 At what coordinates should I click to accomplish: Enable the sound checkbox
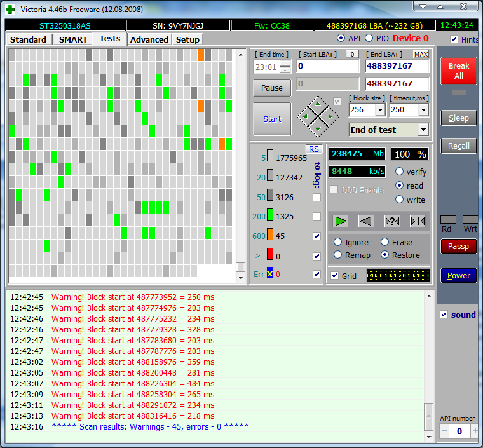[444, 315]
